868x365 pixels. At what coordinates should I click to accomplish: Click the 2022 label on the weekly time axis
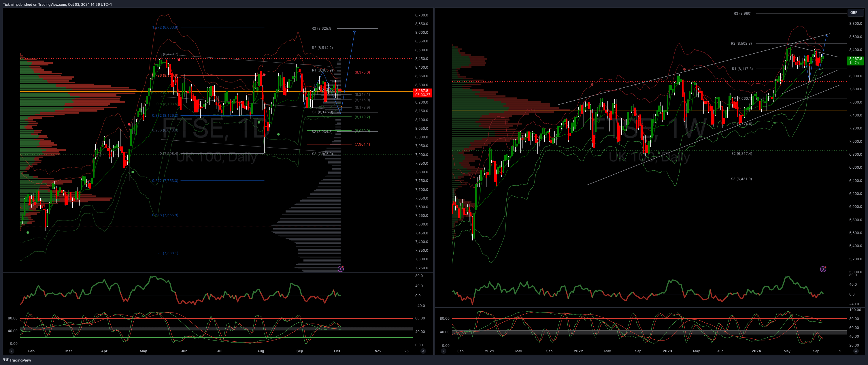point(578,351)
